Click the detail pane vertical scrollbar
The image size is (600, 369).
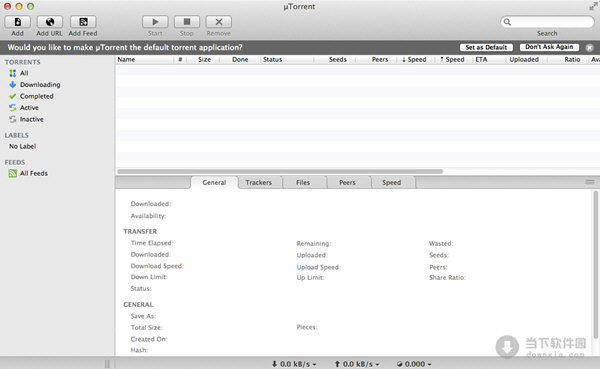[x=595, y=265]
